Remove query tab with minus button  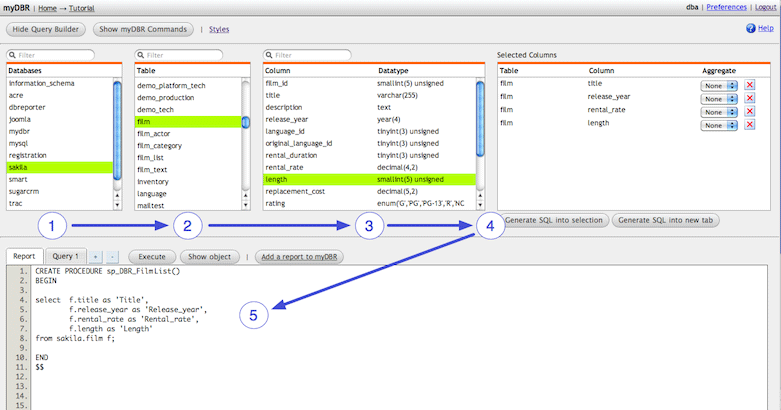[x=112, y=257]
